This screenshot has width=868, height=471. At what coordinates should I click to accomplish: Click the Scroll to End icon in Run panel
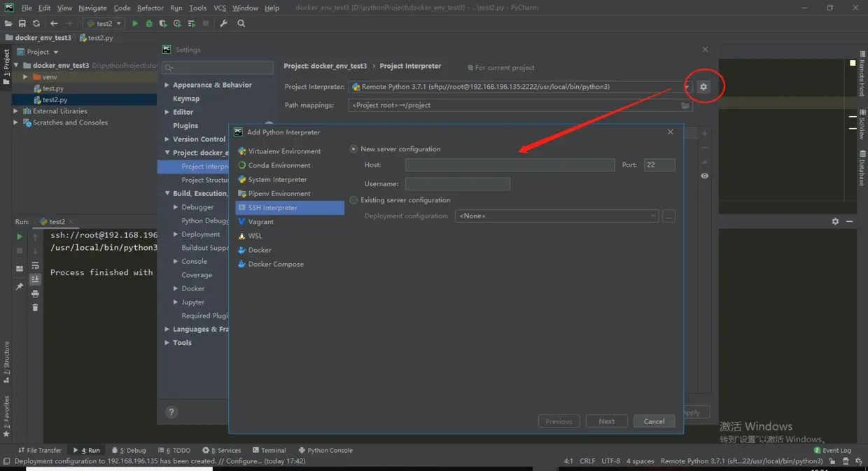tap(35, 279)
